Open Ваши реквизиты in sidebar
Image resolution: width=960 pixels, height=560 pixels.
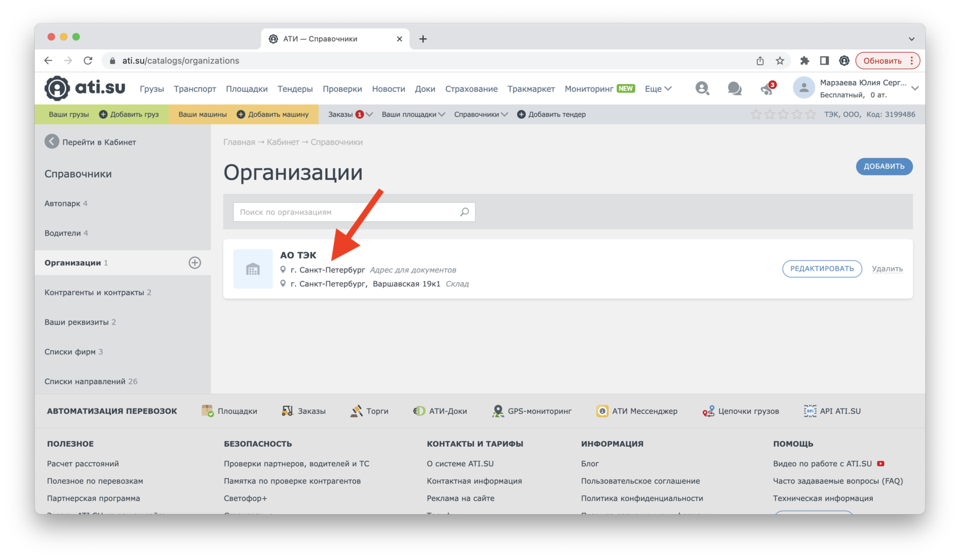pyautogui.click(x=80, y=322)
